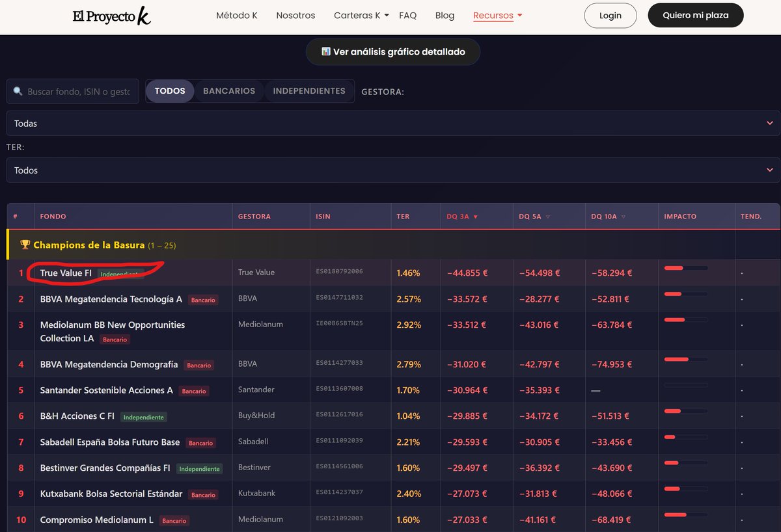Screen dimensions: 781x532
Task: Click the impact bar for Compromiso Mediolanum L
Action: tap(686, 515)
